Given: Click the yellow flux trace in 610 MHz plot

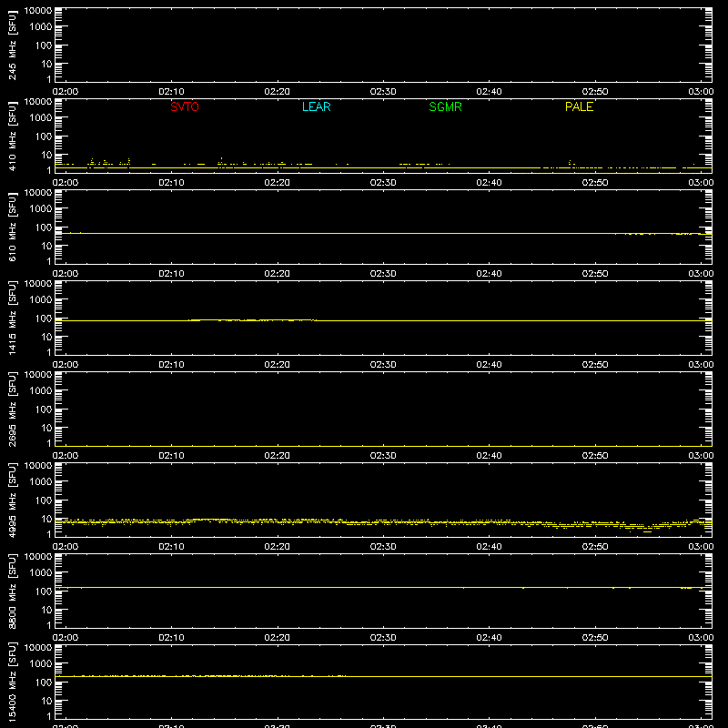Looking at the screenshot, I should tap(383, 234).
